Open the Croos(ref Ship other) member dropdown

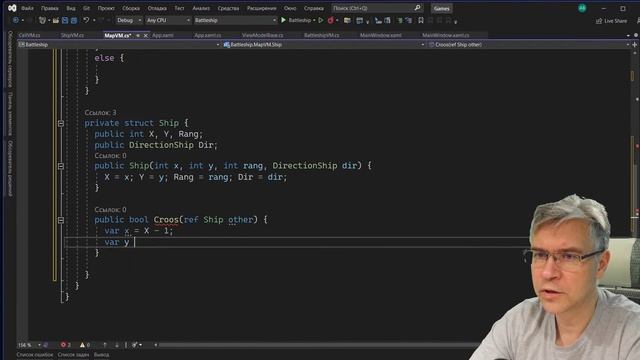click(529, 44)
